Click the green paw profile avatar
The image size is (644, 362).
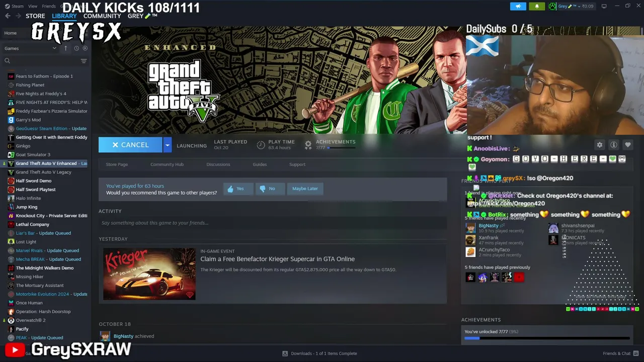[x=552, y=6]
